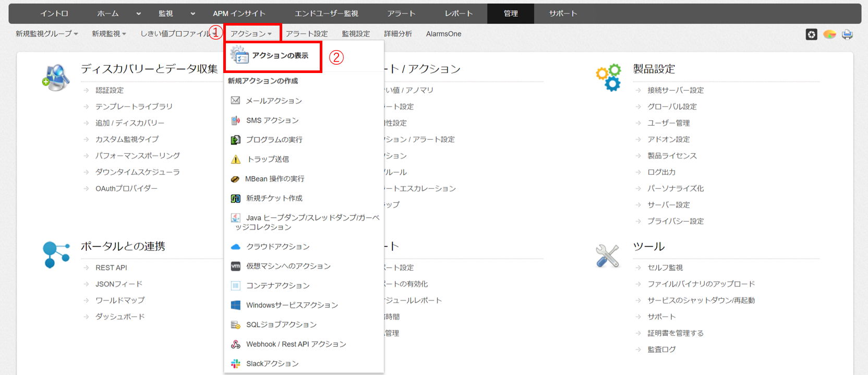Switch to the アラート tab
Screen dimensions: 868x375
(401, 14)
